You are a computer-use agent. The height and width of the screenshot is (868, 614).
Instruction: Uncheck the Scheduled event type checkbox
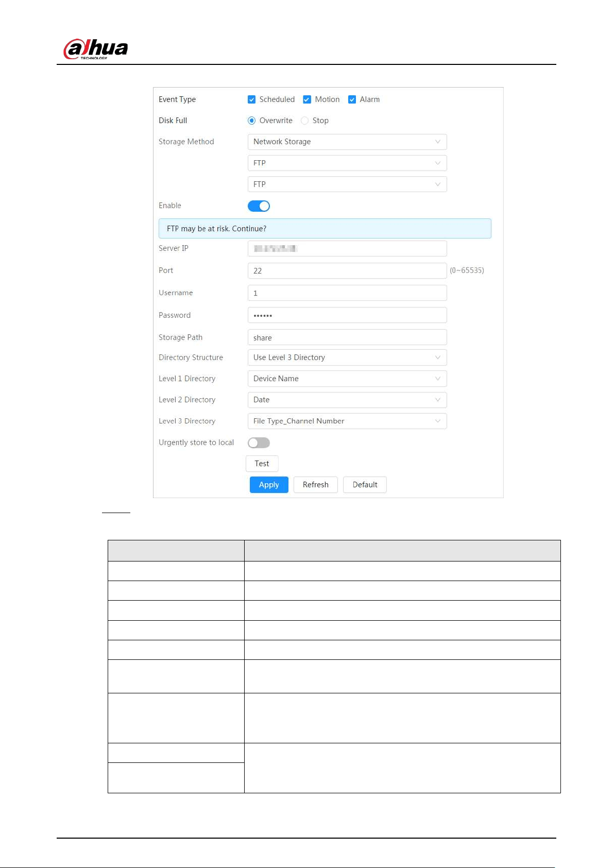251,99
